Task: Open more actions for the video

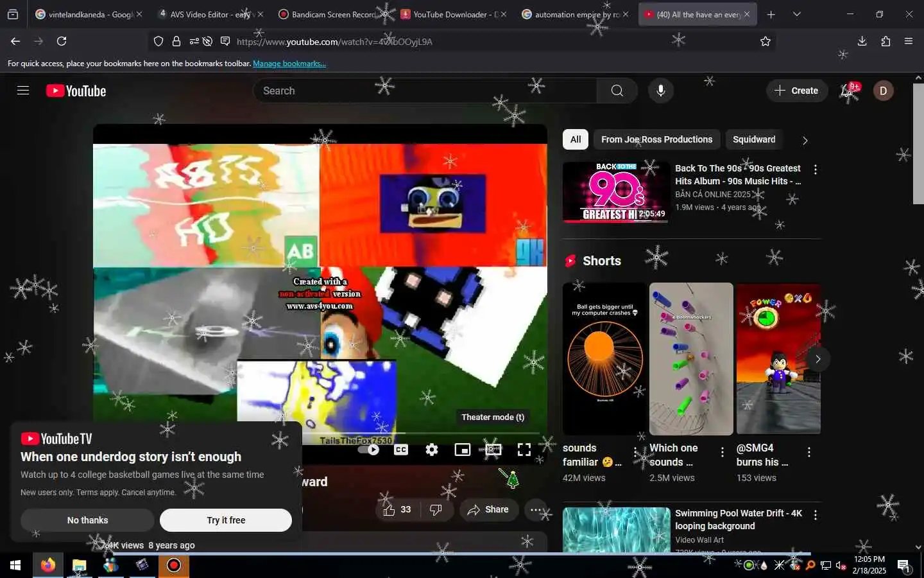Action: point(536,510)
